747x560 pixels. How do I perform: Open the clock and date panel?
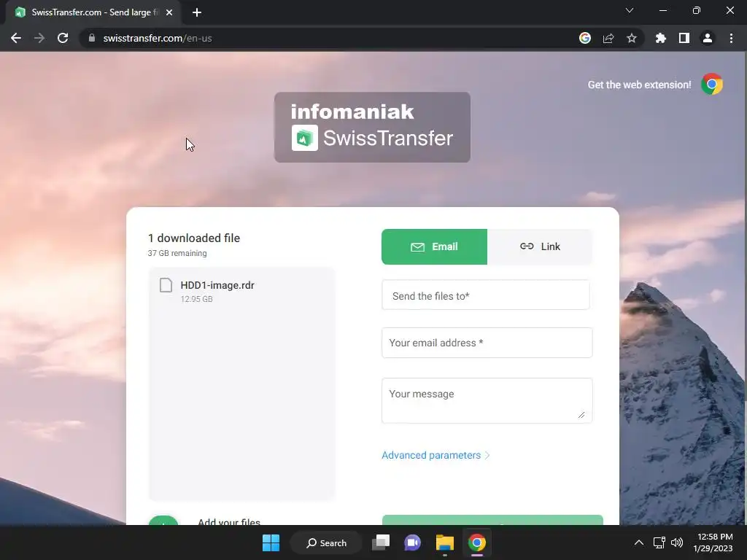coord(713,542)
